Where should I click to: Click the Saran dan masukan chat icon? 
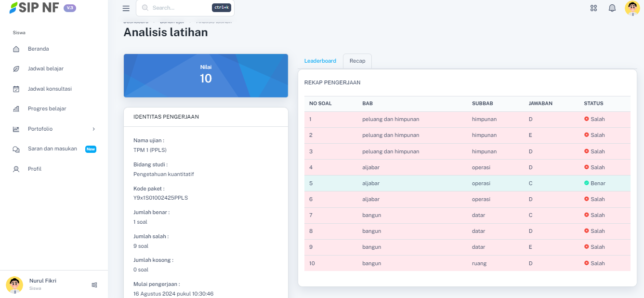16,149
